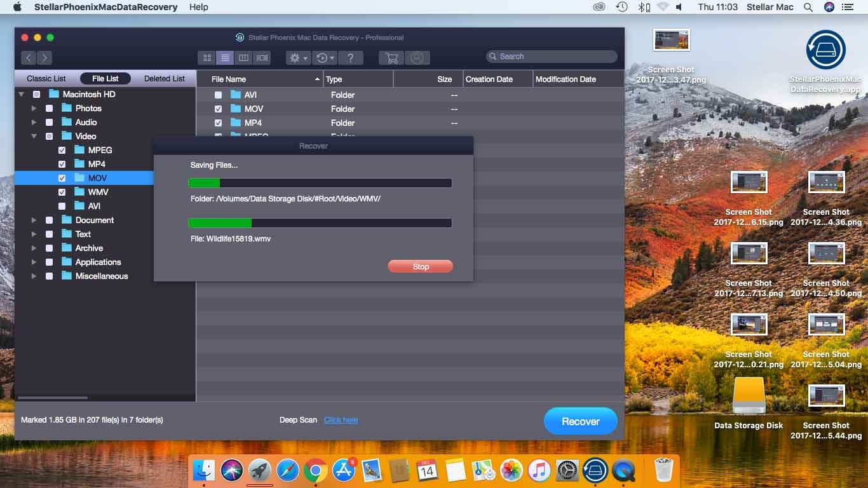Follow the Deep Scan 'Click here' link
This screenshot has width=868, height=488.
point(341,420)
